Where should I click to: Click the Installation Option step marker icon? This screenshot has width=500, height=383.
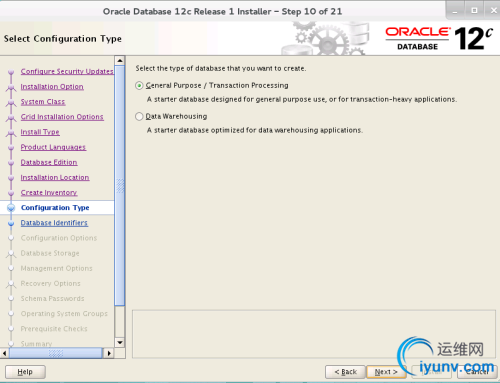point(11,87)
